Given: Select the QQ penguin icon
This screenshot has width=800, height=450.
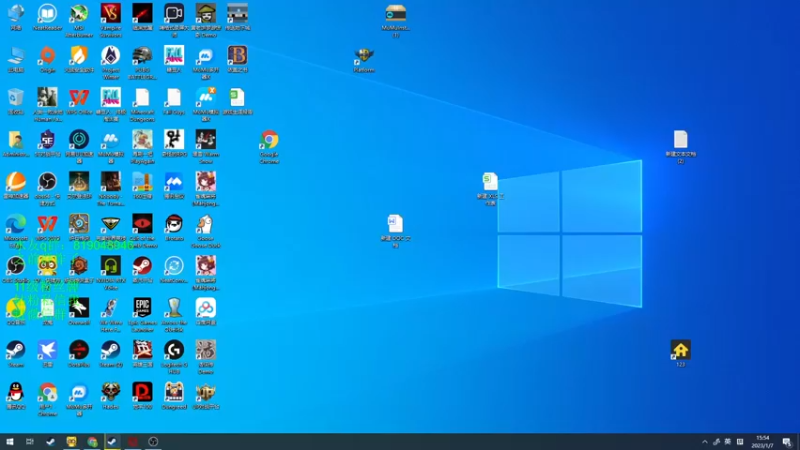Looking at the screenshot, I should pyautogui.click(x=16, y=393).
